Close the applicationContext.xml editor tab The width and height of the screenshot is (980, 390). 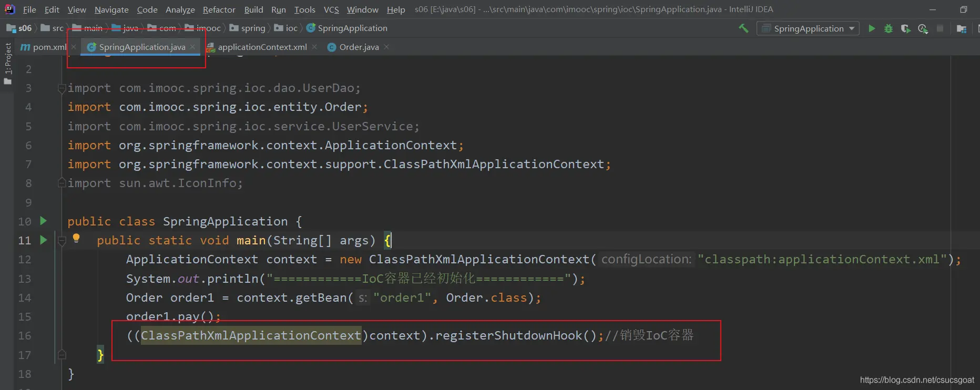click(x=314, y=47)
